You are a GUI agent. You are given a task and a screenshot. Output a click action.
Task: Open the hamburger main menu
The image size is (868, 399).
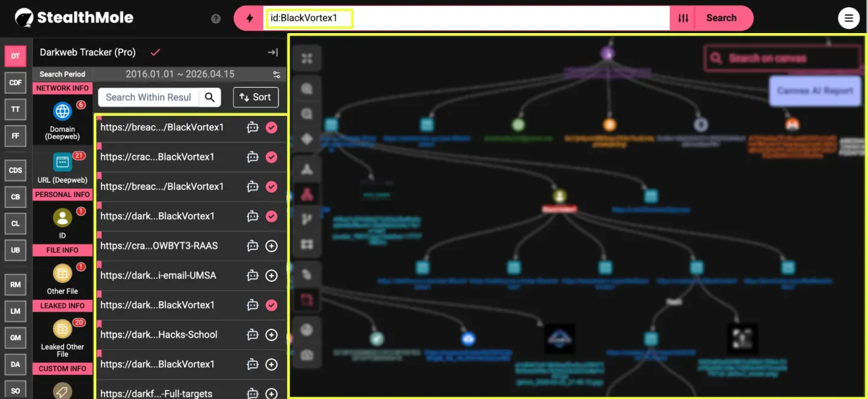point(849,18)
